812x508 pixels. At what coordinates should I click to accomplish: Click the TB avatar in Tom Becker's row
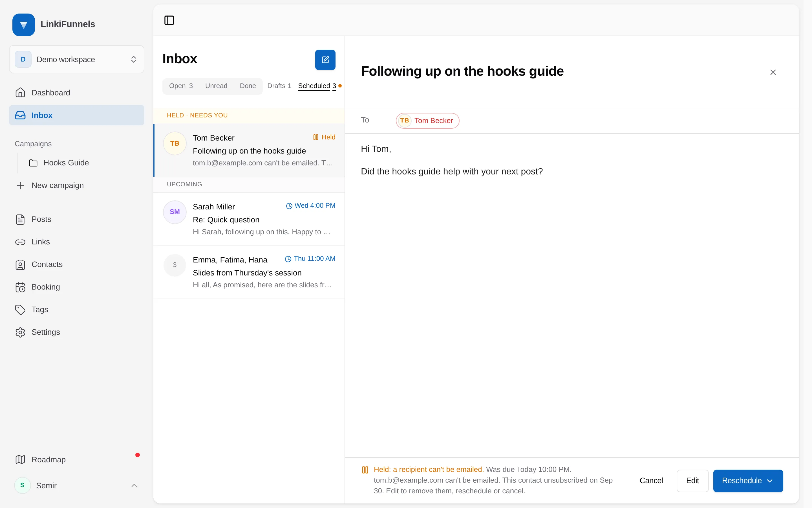(x=175, y=143)
